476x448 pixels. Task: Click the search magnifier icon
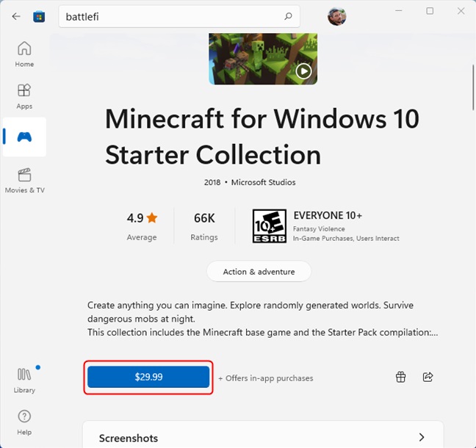pyautogui.click(x=288, y=16)
